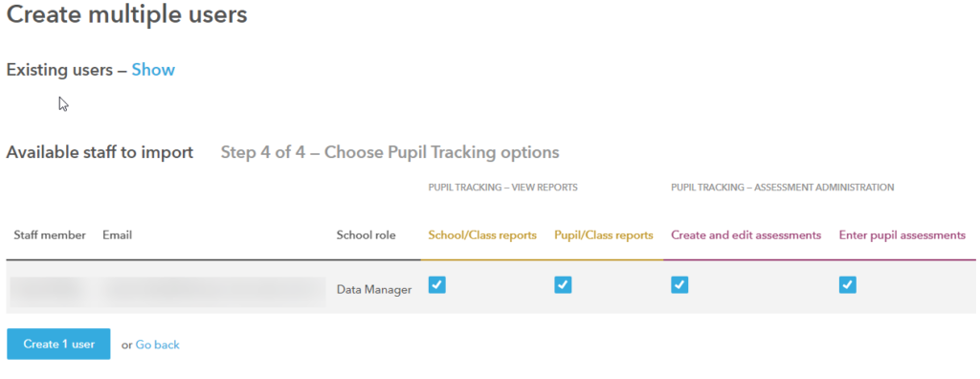980x379 pixels.
Task: Show the existing users list
Action: click(x=153, y=70)
